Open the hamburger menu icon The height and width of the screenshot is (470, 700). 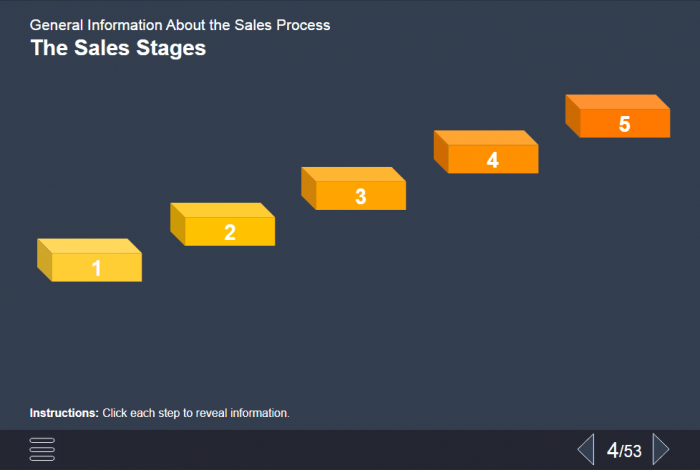tap(42, 449)
